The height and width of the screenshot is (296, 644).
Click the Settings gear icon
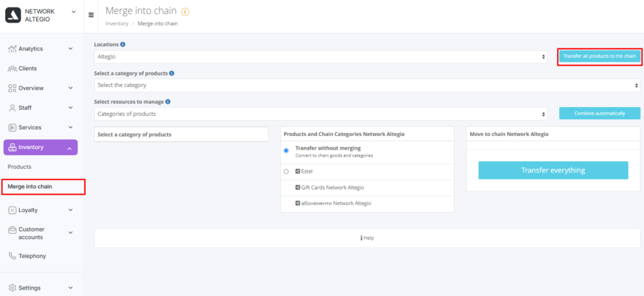click(x=12, y=288)
